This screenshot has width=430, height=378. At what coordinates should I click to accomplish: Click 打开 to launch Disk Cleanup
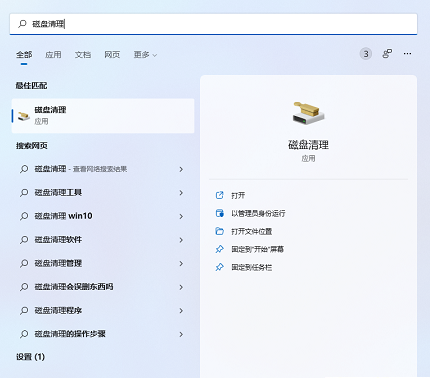[x=238, y=195]
